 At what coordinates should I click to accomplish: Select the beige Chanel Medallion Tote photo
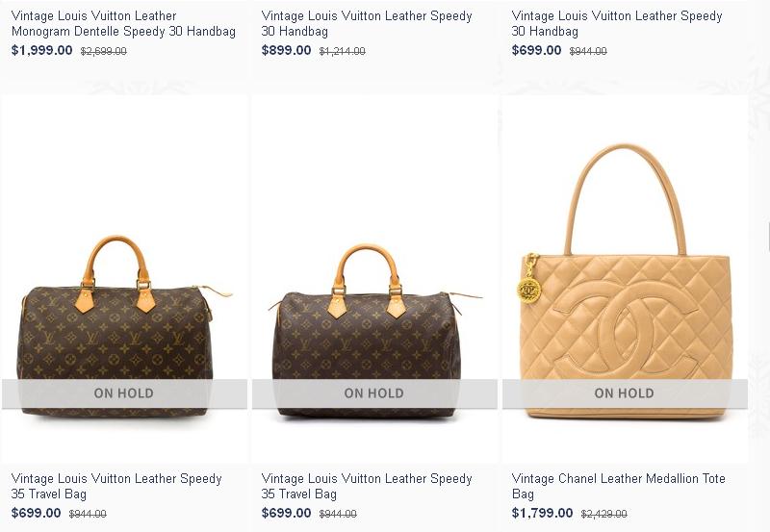pos(625,280)
